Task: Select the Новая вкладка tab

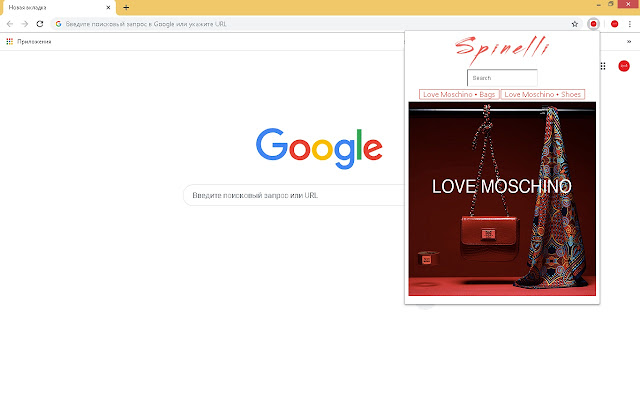Action: click(x=59, y=8)
